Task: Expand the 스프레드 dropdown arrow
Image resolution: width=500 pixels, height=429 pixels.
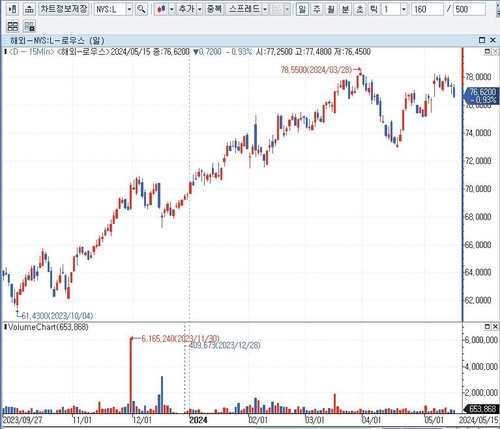Action: [x=265, y=9]
